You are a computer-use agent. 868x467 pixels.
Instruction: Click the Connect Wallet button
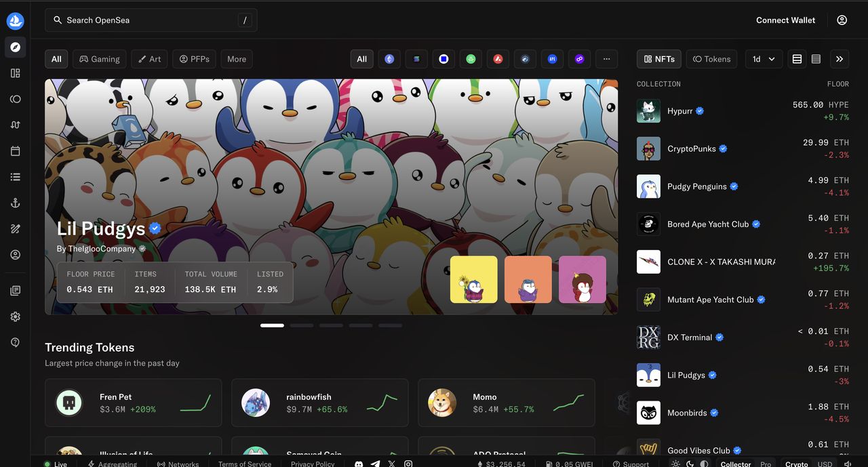coord(785,20)
